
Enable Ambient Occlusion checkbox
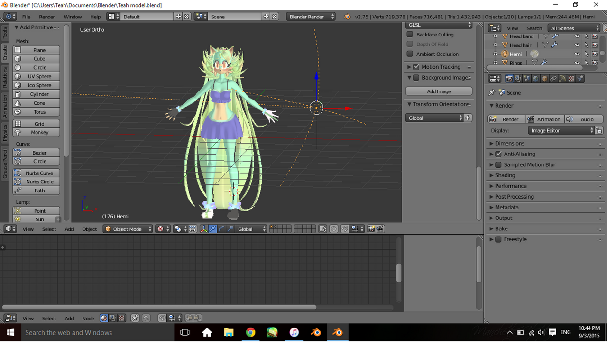[x=410, y=54]
